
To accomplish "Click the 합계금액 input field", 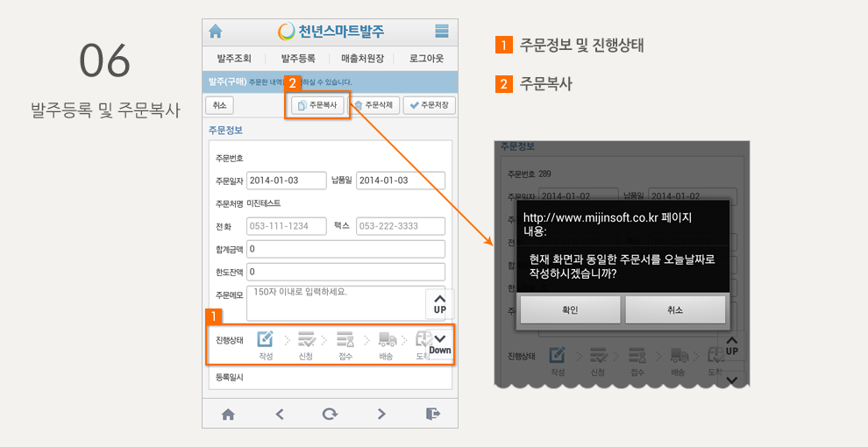I will 345,249.
